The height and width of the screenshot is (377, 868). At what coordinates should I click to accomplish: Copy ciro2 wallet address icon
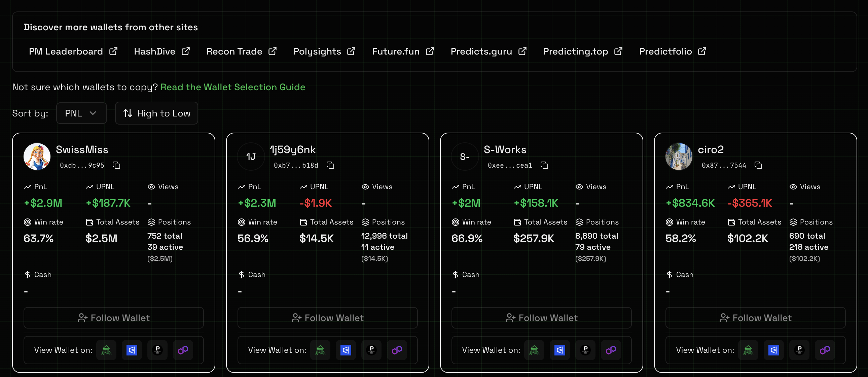(758, 165)
